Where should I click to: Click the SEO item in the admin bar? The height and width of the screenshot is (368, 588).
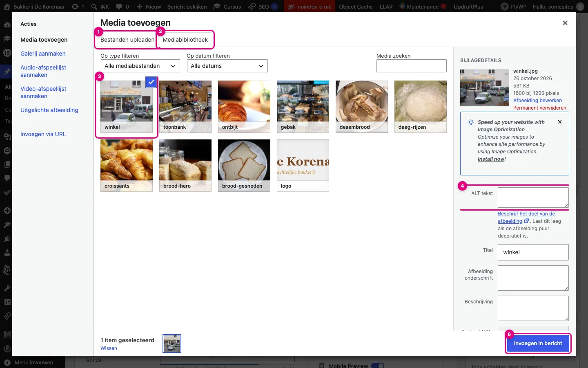coord(263,7)
